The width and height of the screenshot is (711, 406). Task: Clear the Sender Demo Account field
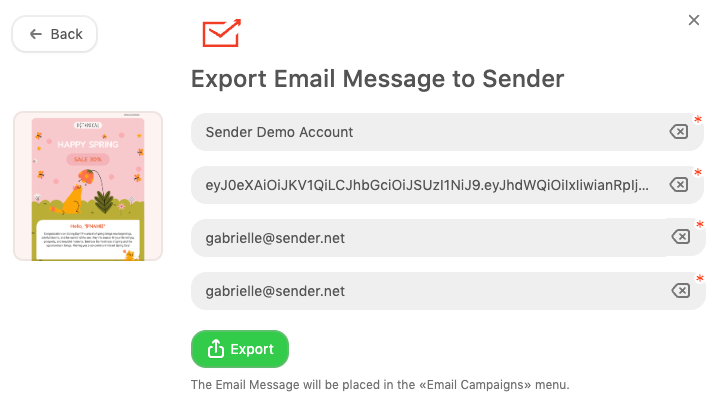(x=679, y=132)
